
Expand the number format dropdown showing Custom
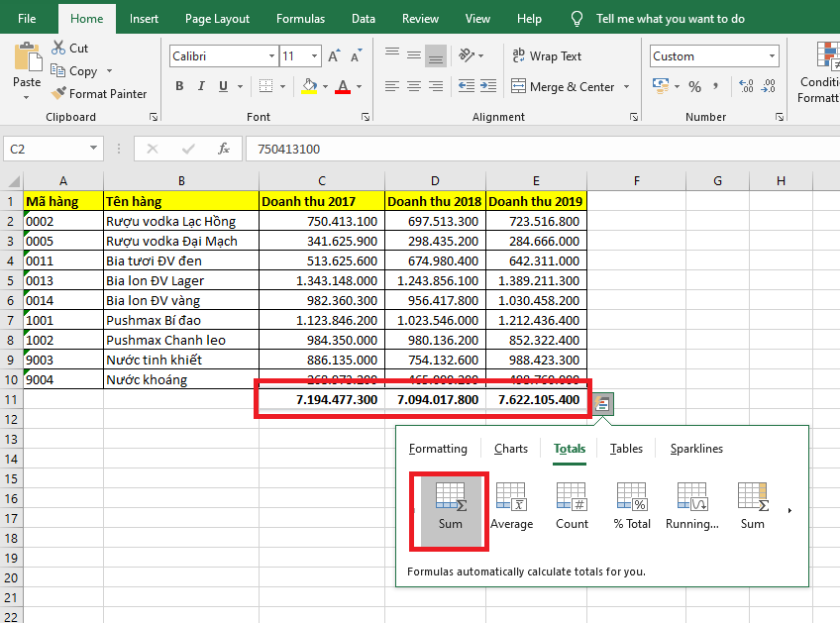click(x=772, y=56)
